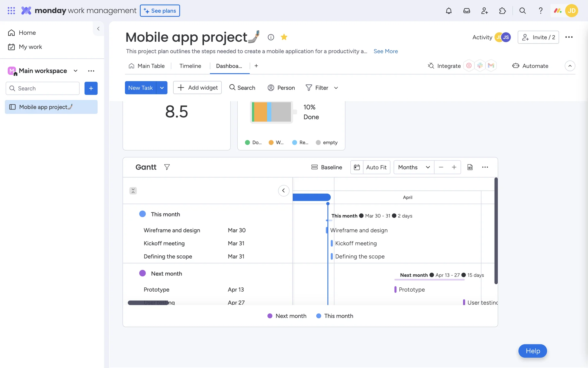Toggle the Baseline option in Gantt
The width and height of the screenshot is (588, 368).
click(x=327, y=167)
